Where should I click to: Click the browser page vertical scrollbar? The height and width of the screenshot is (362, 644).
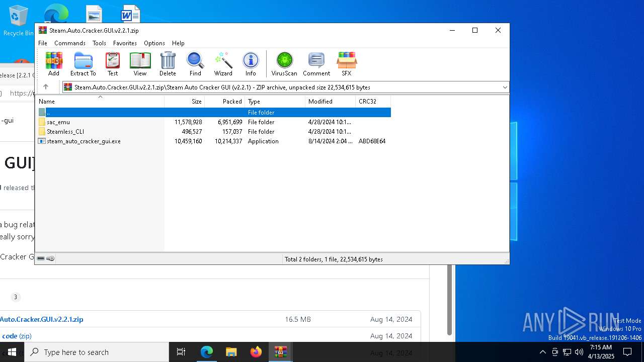click(x=449, y=300)
